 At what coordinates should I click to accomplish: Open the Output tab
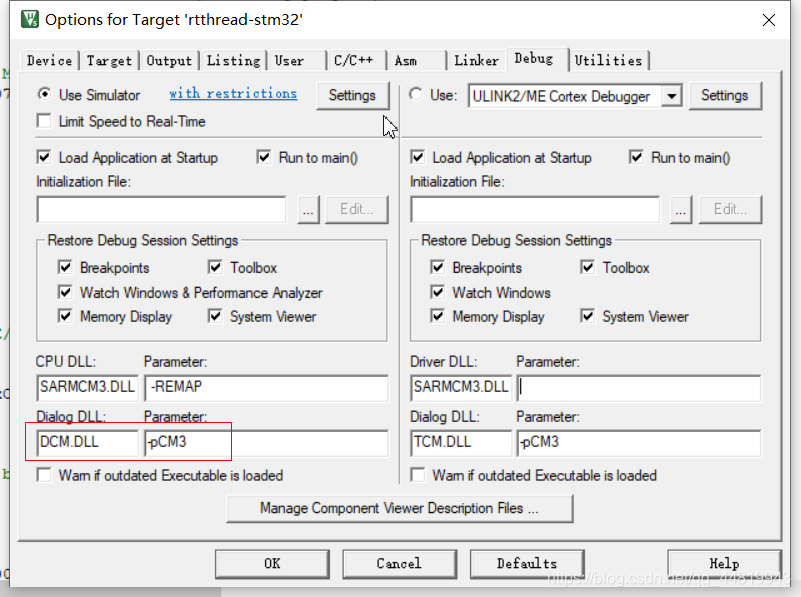[169, 61]
